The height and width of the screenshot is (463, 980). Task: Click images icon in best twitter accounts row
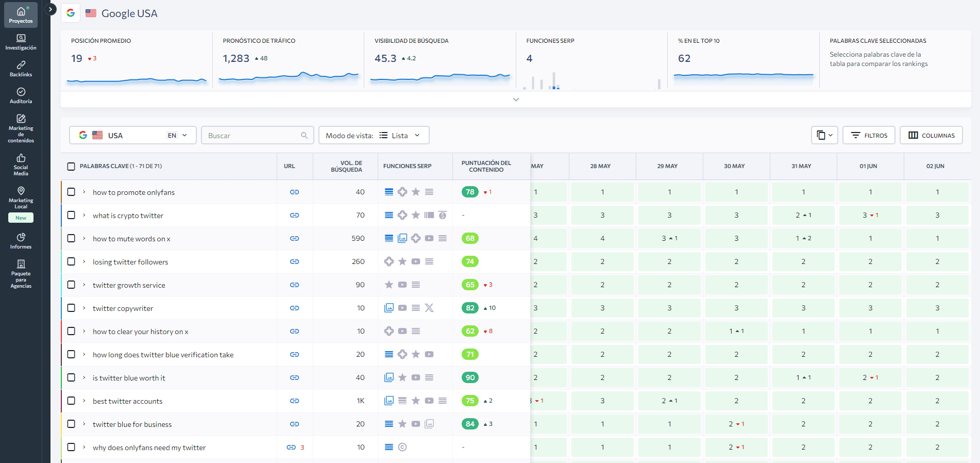point(389,401)
